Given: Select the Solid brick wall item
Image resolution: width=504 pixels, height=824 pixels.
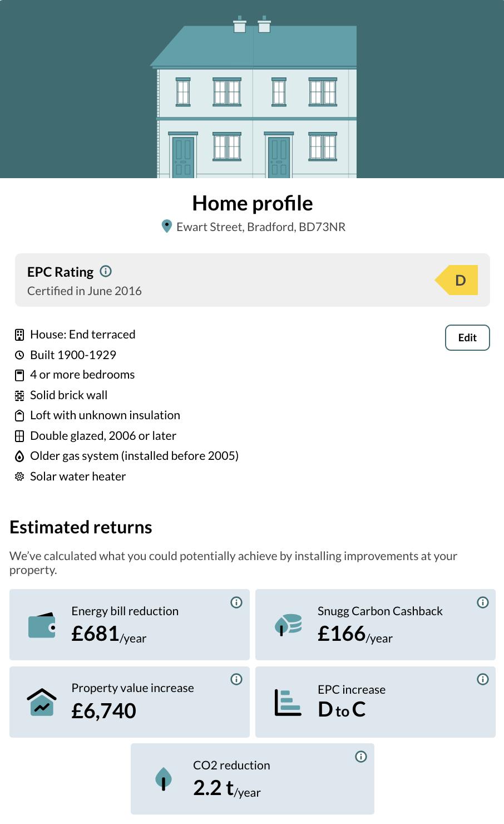Looking at the screenshot, I should [68, 395].
